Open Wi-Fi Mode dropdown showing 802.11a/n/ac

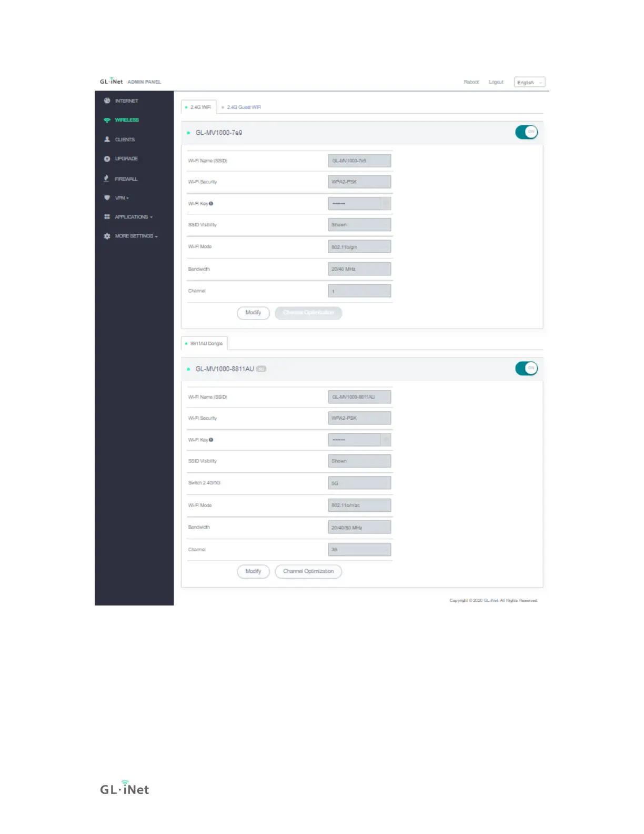coord(359,505)
